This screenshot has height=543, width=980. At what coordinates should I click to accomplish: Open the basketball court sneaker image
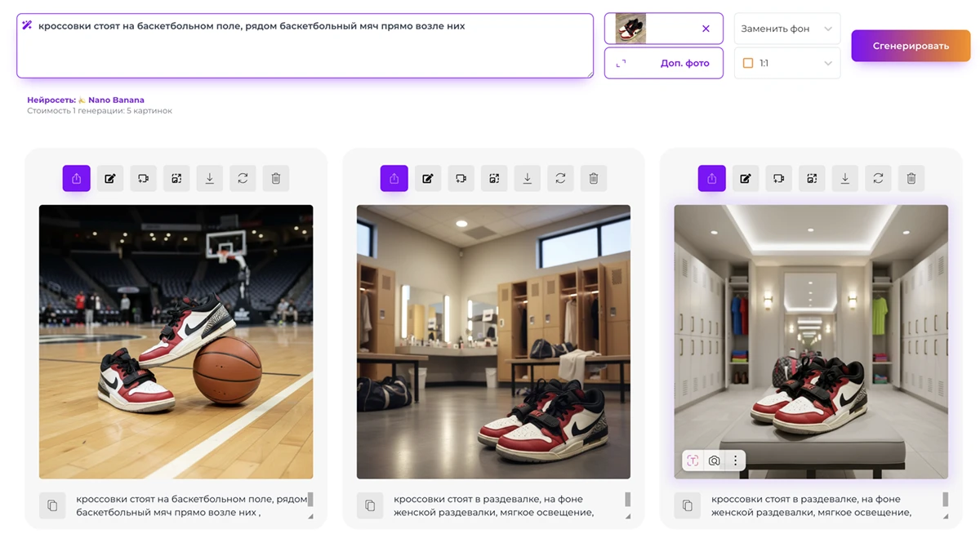coord(176,341)
